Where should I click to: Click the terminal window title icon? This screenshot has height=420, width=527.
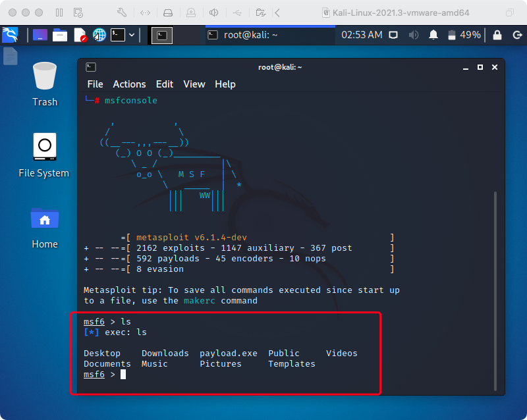tap(91, 67)
